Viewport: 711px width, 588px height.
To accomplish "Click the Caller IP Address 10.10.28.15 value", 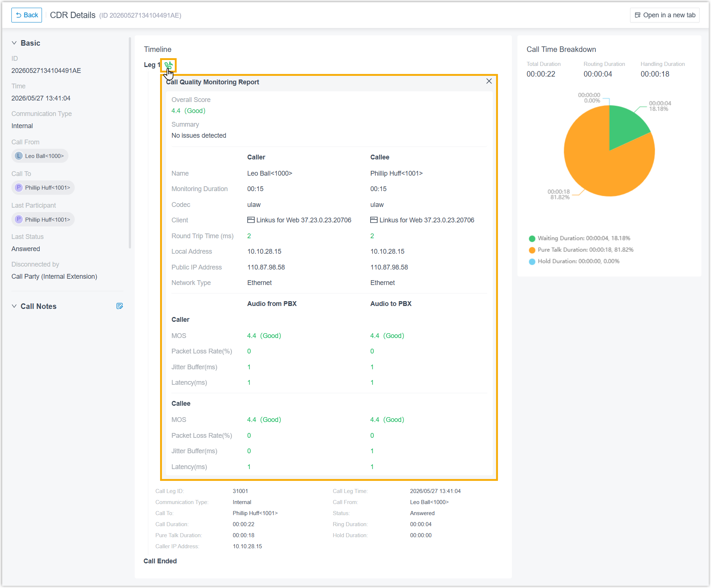I will [x=247, y=546].
